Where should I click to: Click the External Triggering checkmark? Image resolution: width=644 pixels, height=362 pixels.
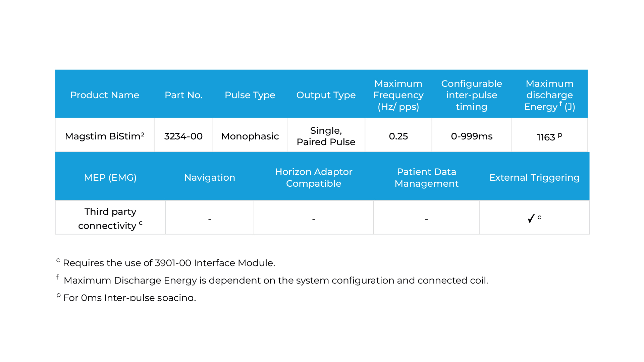tap(531, 219)
